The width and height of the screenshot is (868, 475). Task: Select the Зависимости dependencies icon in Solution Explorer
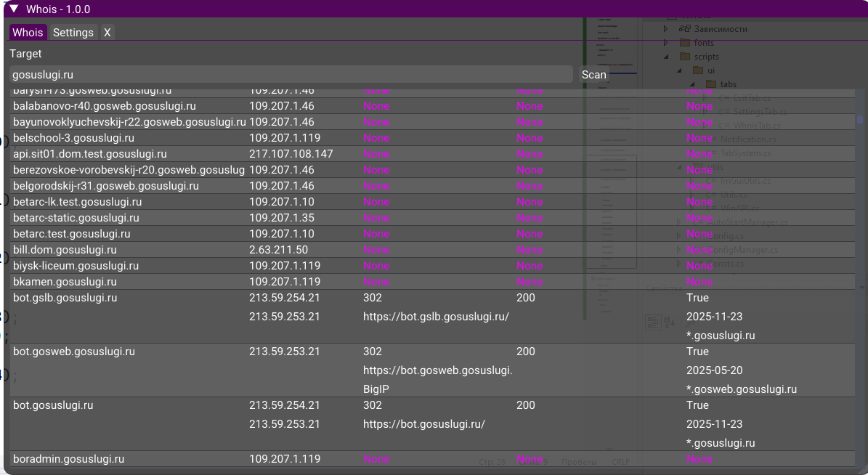(x=685, y=29)
